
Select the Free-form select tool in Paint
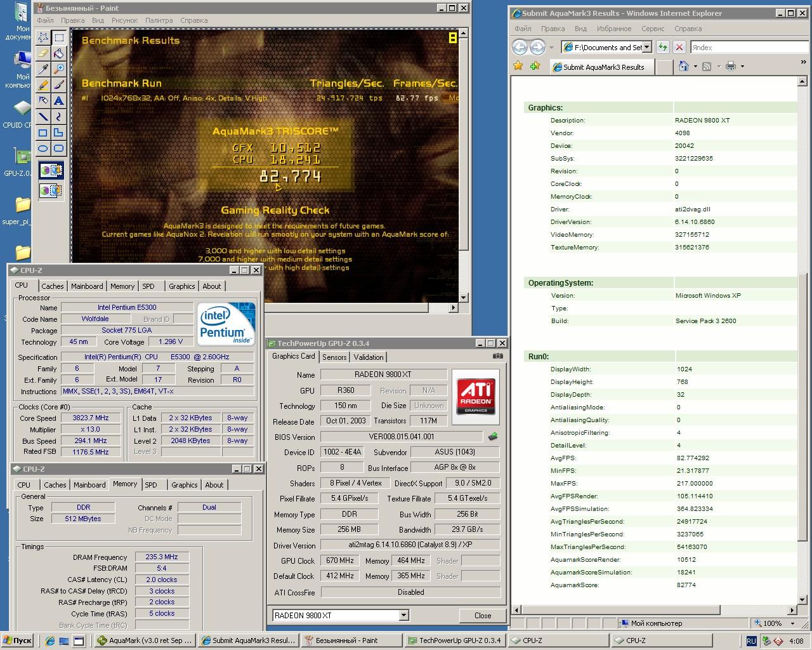(43, 37)
